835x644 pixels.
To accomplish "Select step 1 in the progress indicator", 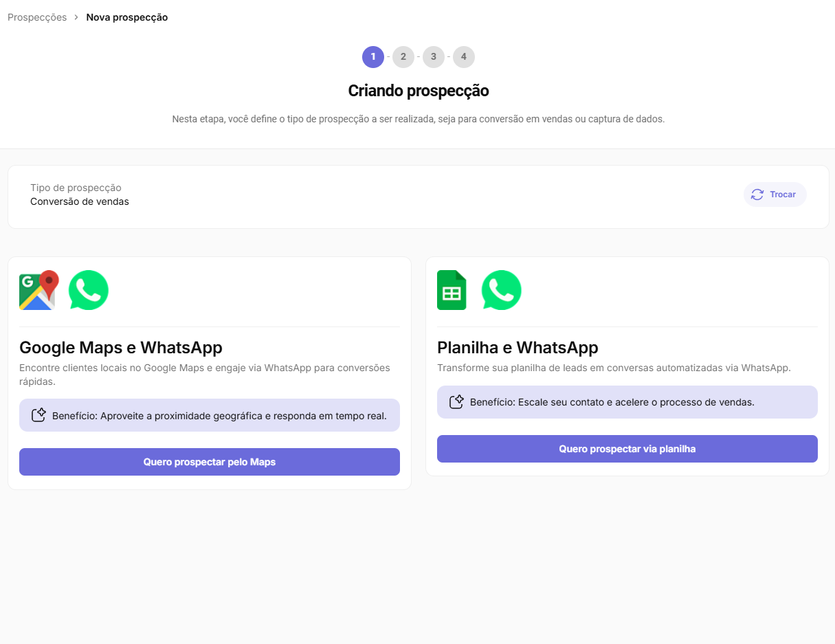I will point(373,57).
